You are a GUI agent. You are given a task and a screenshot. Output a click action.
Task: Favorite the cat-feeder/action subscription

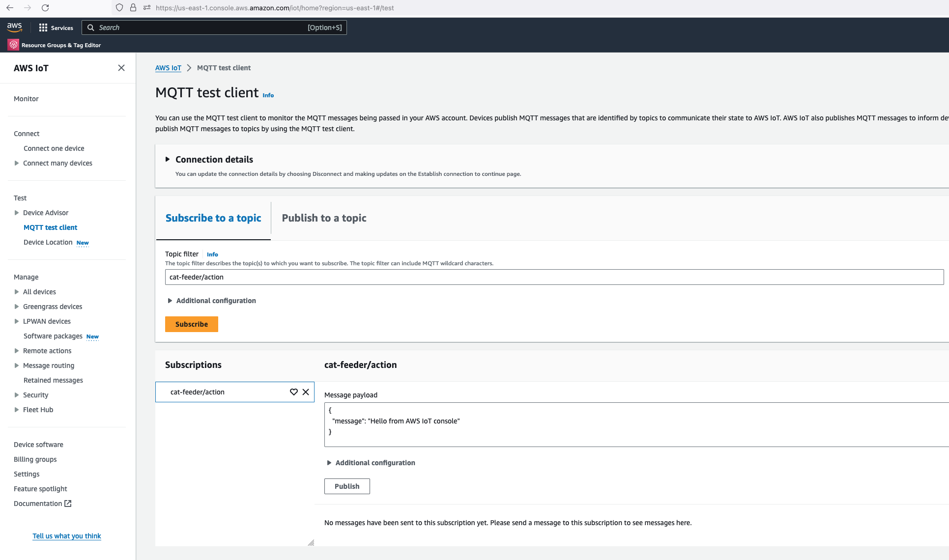294,392
